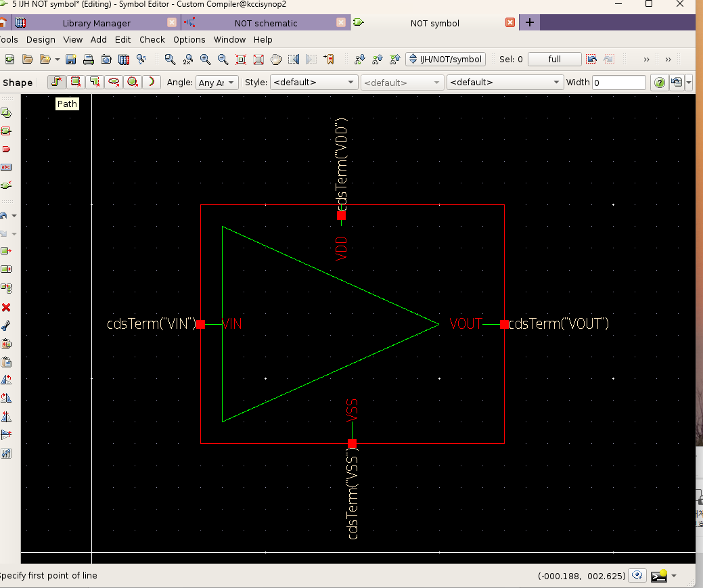The image size is (703, 588).
Task: Click the Undo icon in top toolbar
Action: click(x=591, y=59)
